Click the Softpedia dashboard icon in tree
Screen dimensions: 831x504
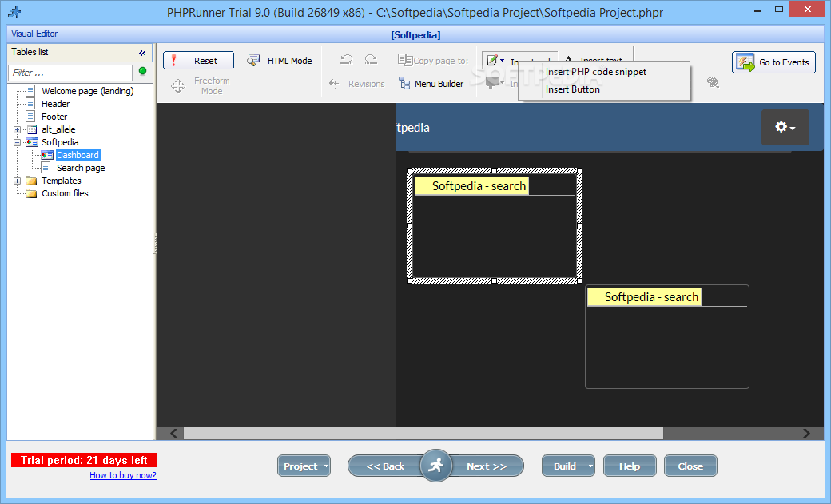point(32,142)
